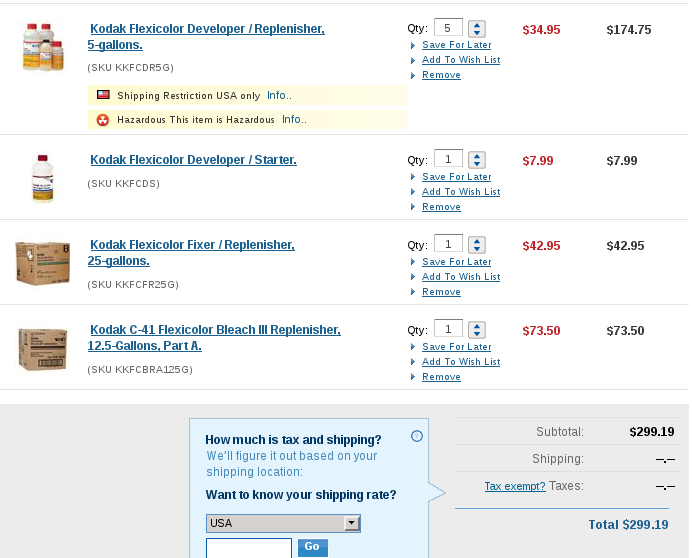Remove the Flexicolor Developer Starter from cart
692x558 pixels.
441,207
